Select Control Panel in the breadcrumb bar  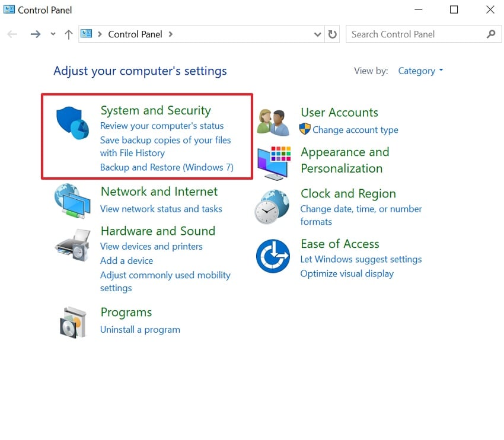pyautogui.click(x=135, y=34)
